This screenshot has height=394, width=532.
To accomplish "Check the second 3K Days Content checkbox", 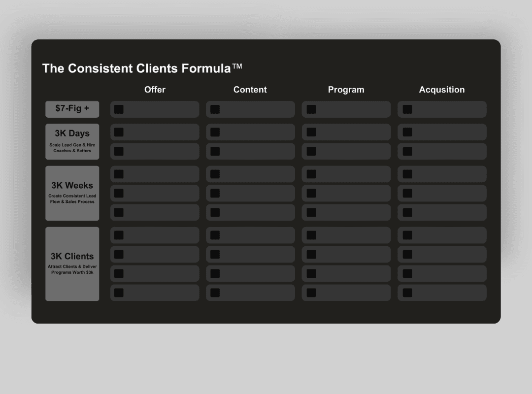I will tap(215, 151).
